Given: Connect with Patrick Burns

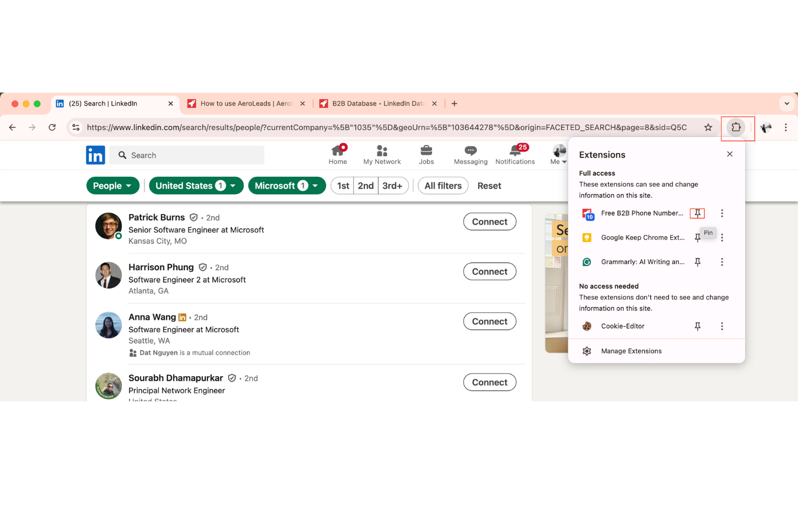Looking at the screenshot, I should pos(489,221).
